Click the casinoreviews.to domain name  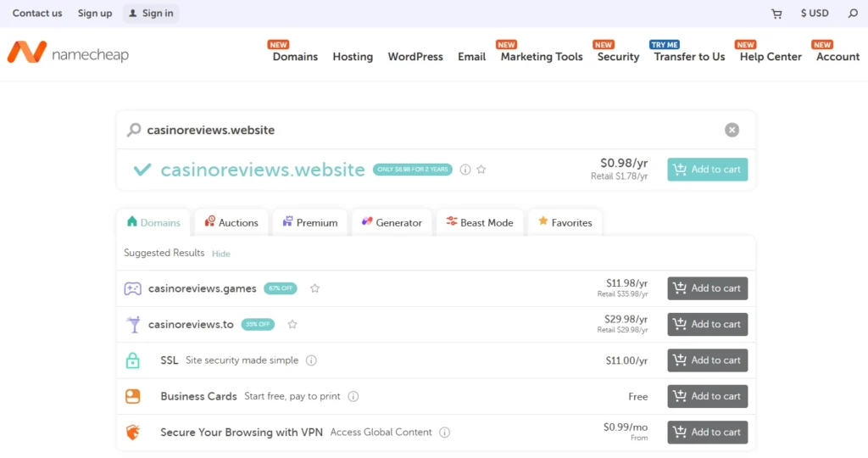[x=191, y=325]
